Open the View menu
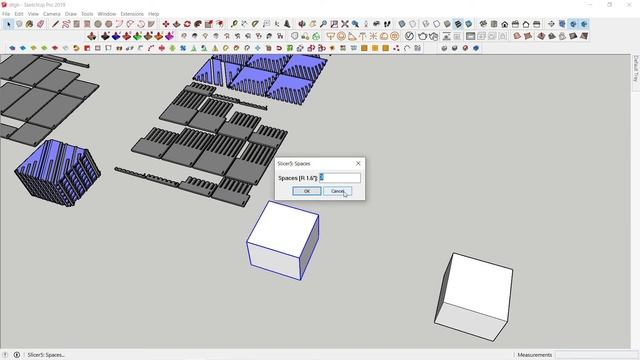The width and height of the screenshot is (640, 360). (x=33, y=14)
